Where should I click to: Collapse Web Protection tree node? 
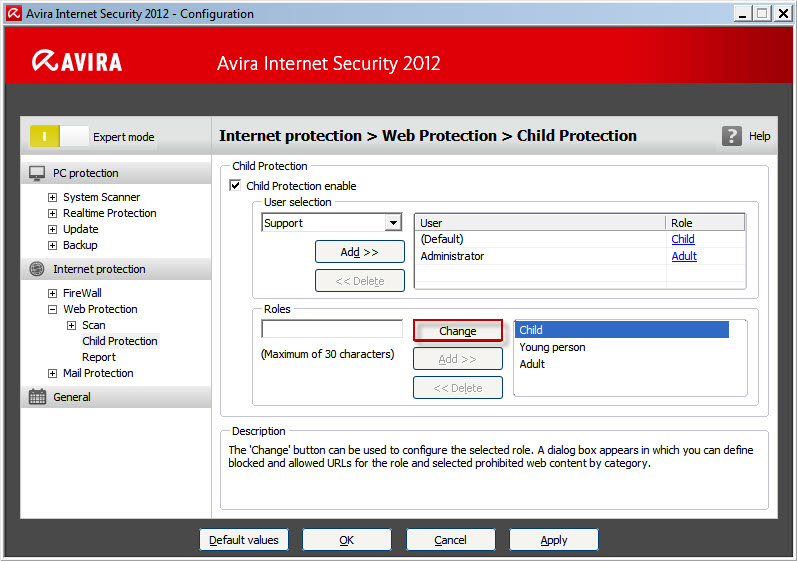pos(52,309)
